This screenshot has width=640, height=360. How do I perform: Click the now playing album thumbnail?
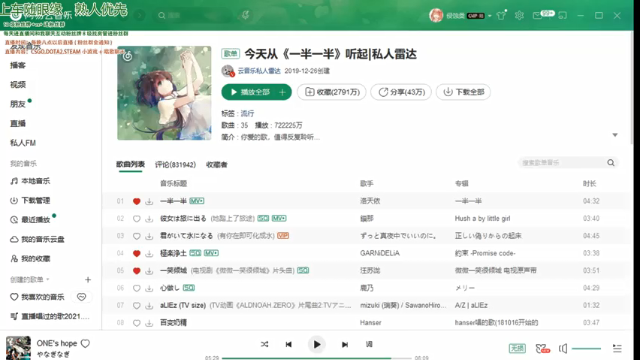[18, 348]
